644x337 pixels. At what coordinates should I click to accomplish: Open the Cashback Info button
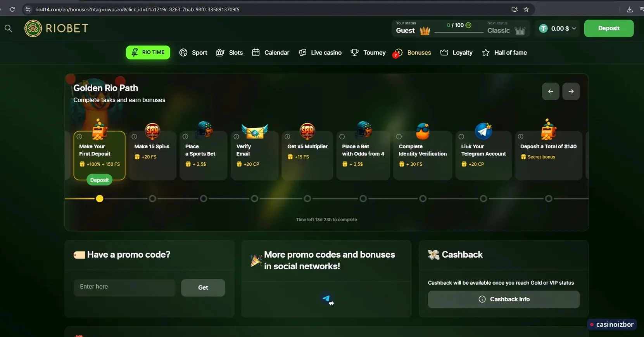click(x=504, y=299)
